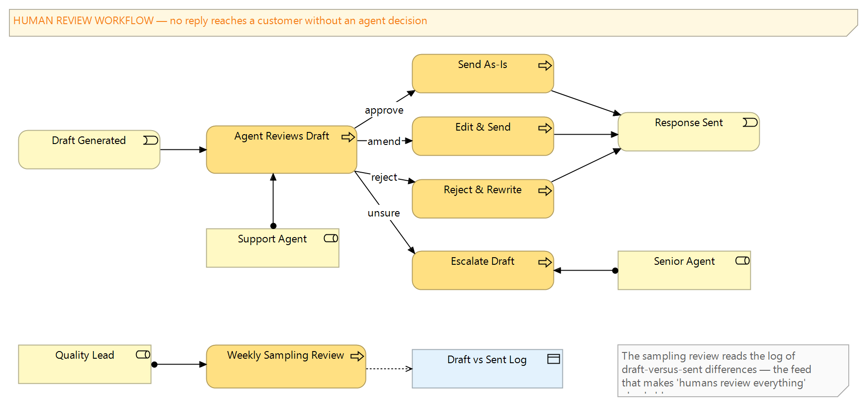Select the Response Sent event node
868x407 pixels.
tap(689, 132)
